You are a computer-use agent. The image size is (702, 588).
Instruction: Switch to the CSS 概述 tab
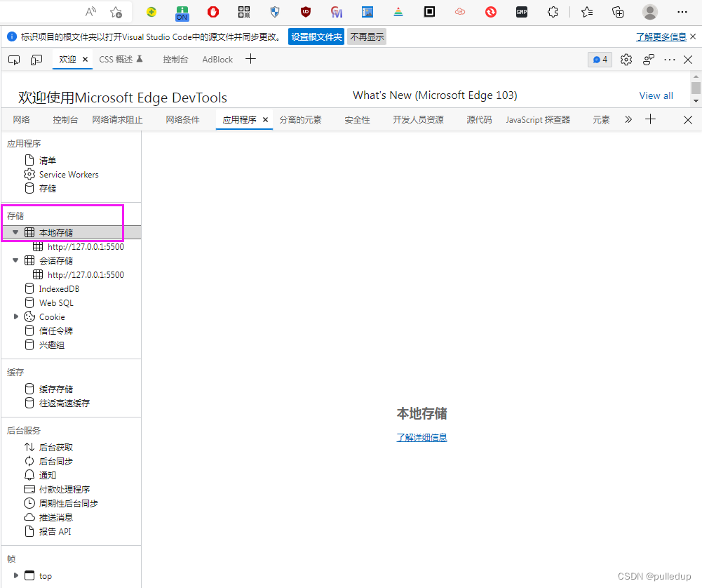(121, 60)
